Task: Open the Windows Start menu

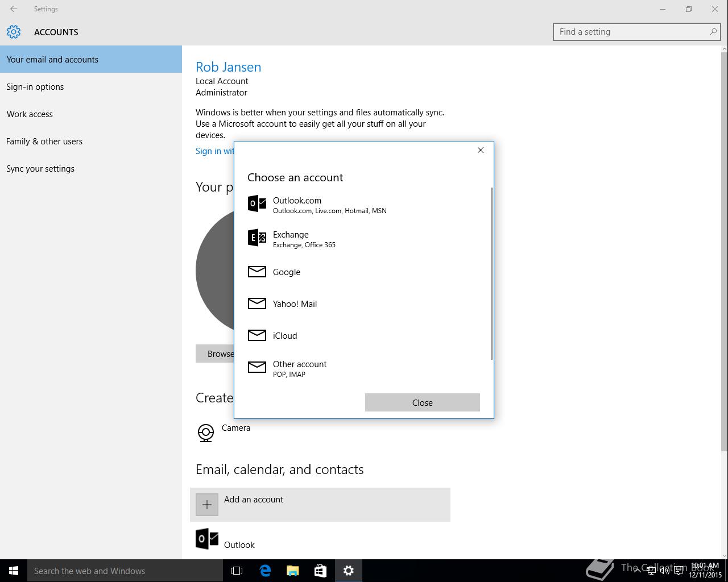Action: point(14,571)
